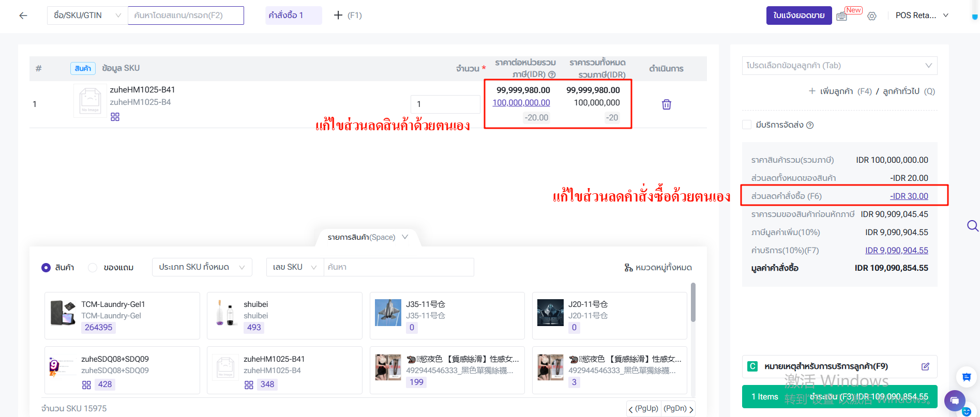980x417 pixels.
Task: Open the customer selection dropdown (Tab)
Action: tap(839, 66)
